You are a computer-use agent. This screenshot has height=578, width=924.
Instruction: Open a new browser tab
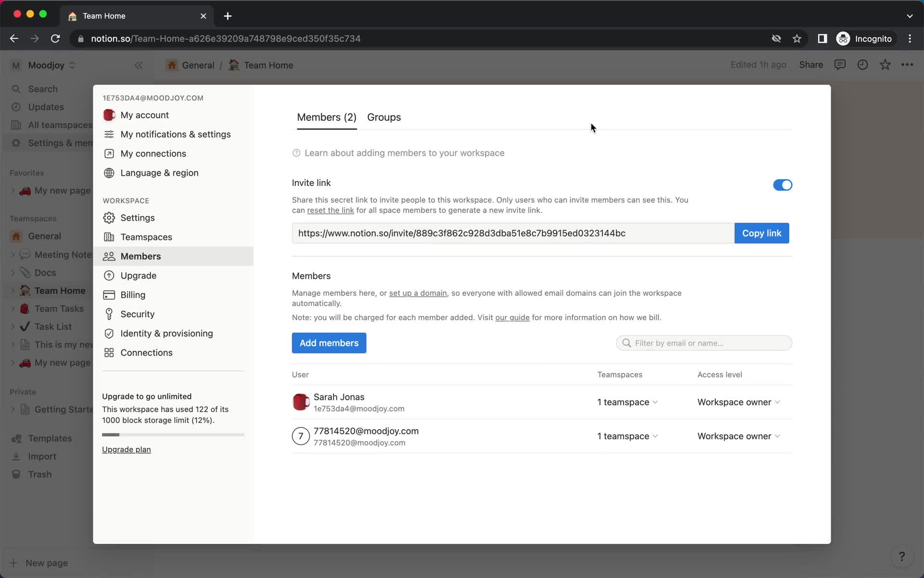228,16
